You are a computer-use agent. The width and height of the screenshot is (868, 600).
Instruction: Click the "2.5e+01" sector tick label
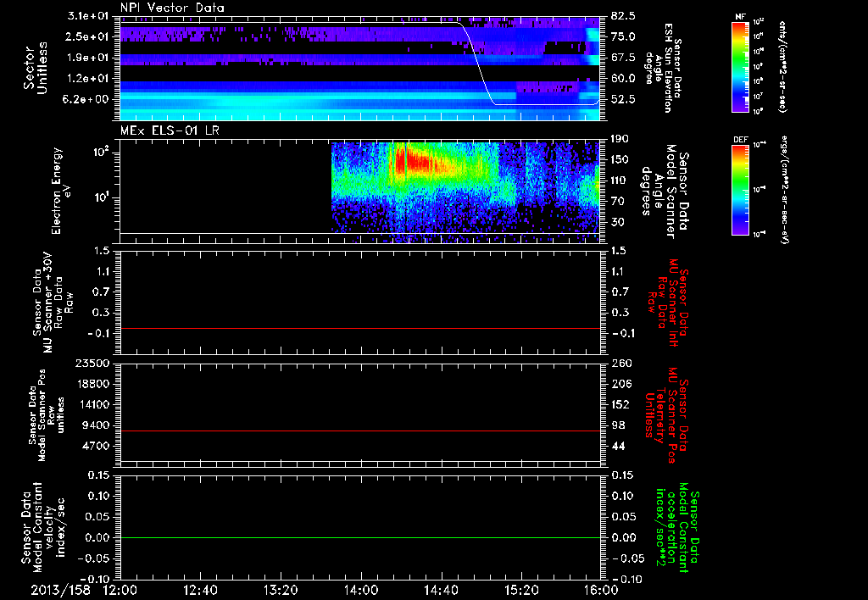coord(88,36)
